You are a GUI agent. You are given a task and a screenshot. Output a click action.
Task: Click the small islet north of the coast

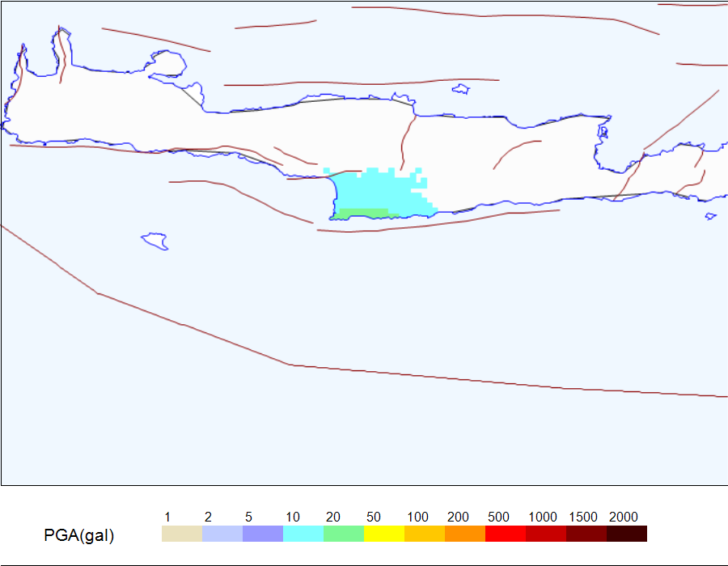[x=460, y=89]
